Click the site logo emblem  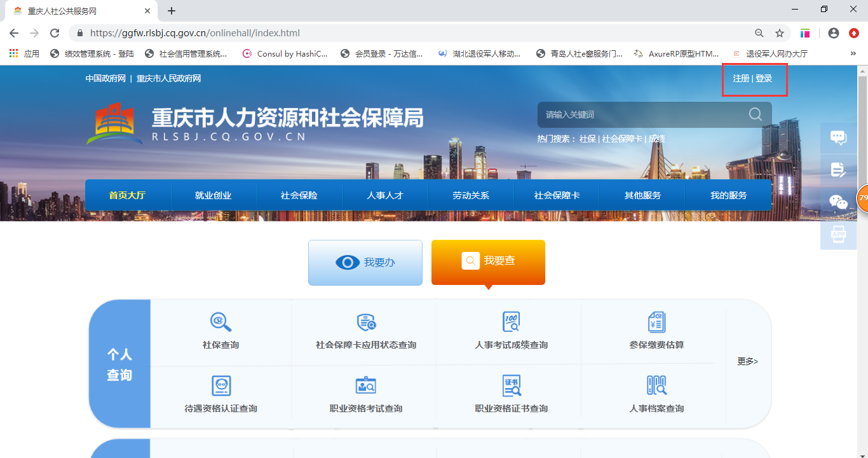(x=114, y=123)
